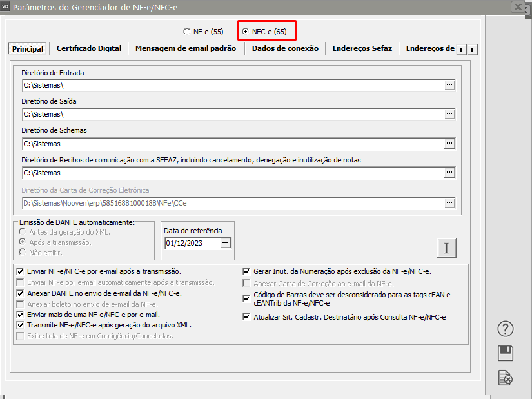The image size is (532, 399).
Task: Open the Data de referência date picker
Action: point(225,243)
